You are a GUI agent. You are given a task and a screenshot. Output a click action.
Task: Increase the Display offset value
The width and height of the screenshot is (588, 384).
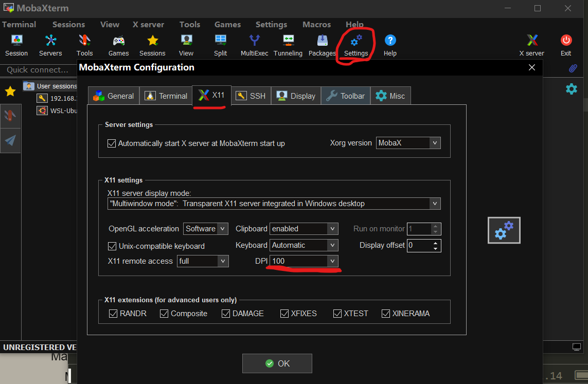[435, 243]
